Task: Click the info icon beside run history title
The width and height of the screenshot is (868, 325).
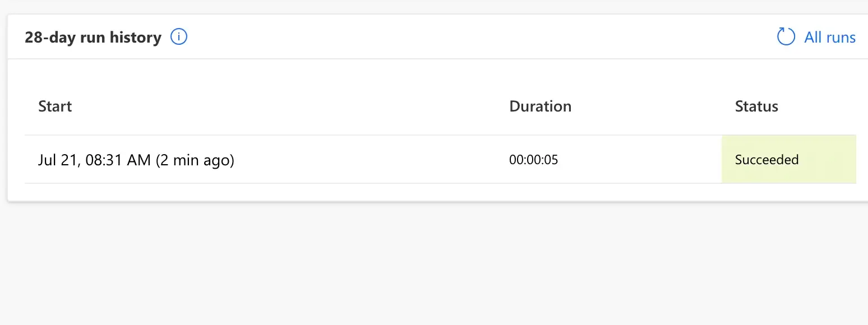Action: click(178, 37)
